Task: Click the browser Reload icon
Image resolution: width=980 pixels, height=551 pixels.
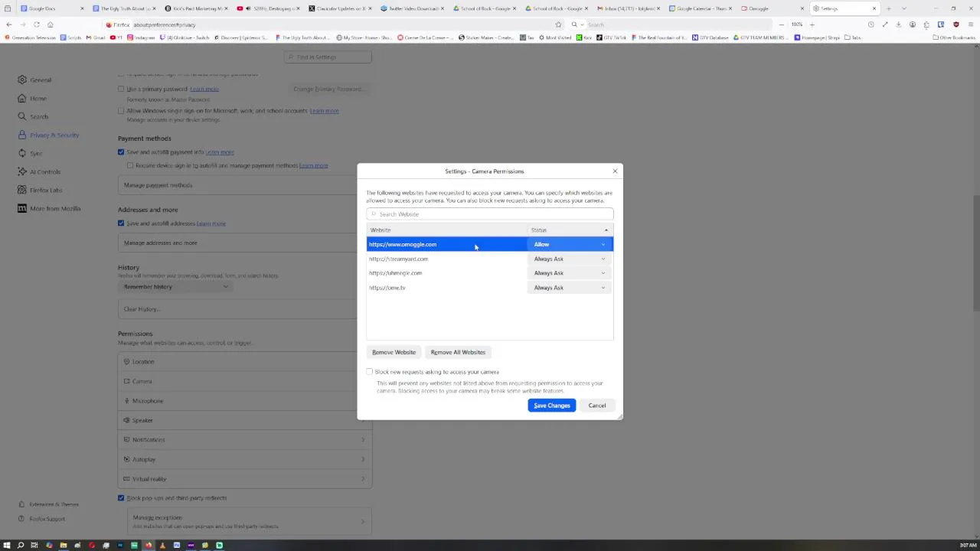Action: (x=36, y=24)
